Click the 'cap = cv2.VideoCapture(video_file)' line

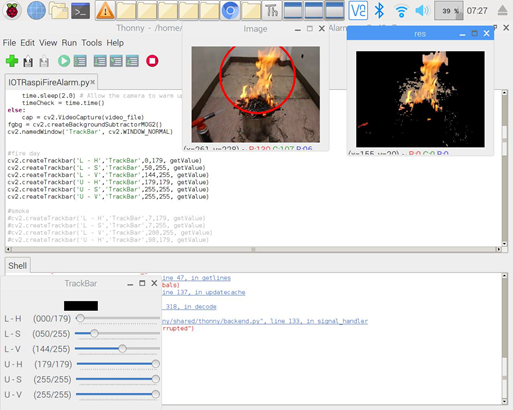coord(83,117)
